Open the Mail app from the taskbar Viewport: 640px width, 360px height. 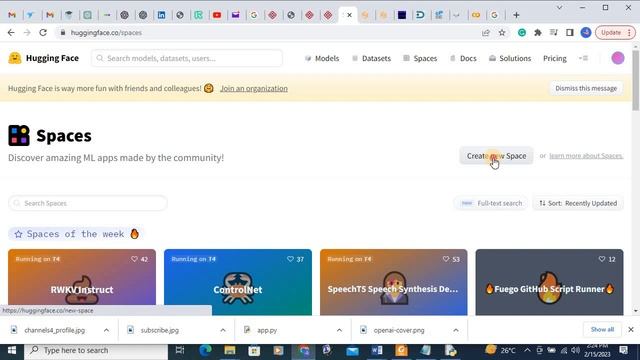(352, 351)
